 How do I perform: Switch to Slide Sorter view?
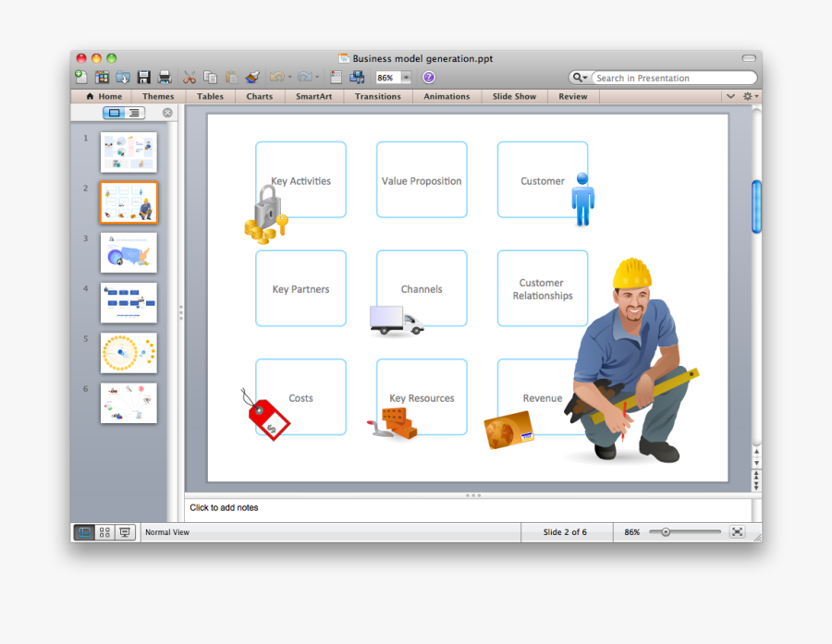(104, 532)
